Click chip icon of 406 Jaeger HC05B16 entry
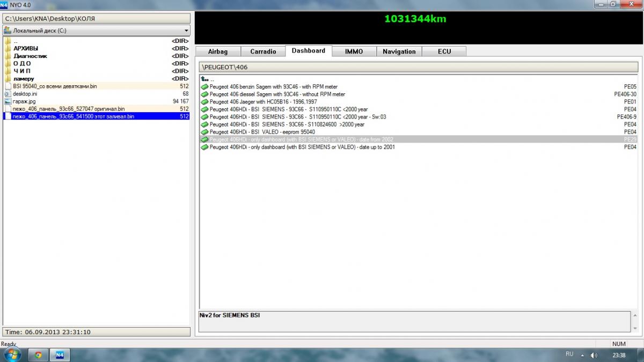This screenshot has height=362, width=644. (204, 102)
